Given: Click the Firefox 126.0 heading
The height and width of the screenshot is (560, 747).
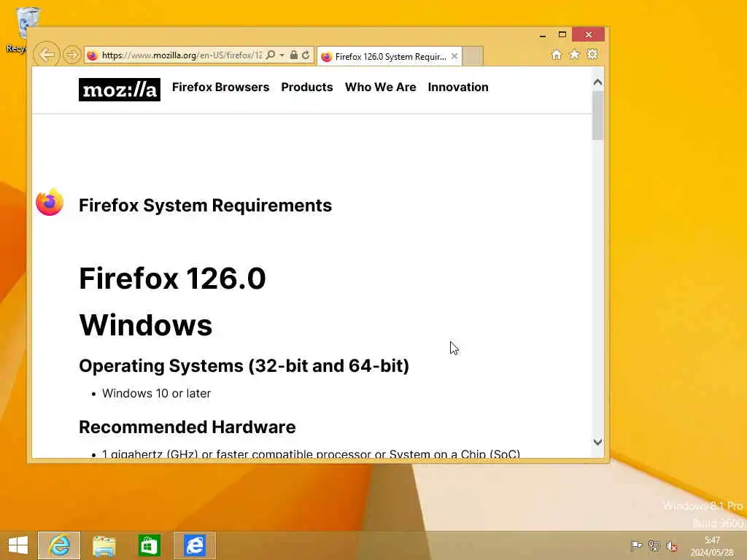Looking at the screenshot, I should pyautogui.click(x=172, y=279).
